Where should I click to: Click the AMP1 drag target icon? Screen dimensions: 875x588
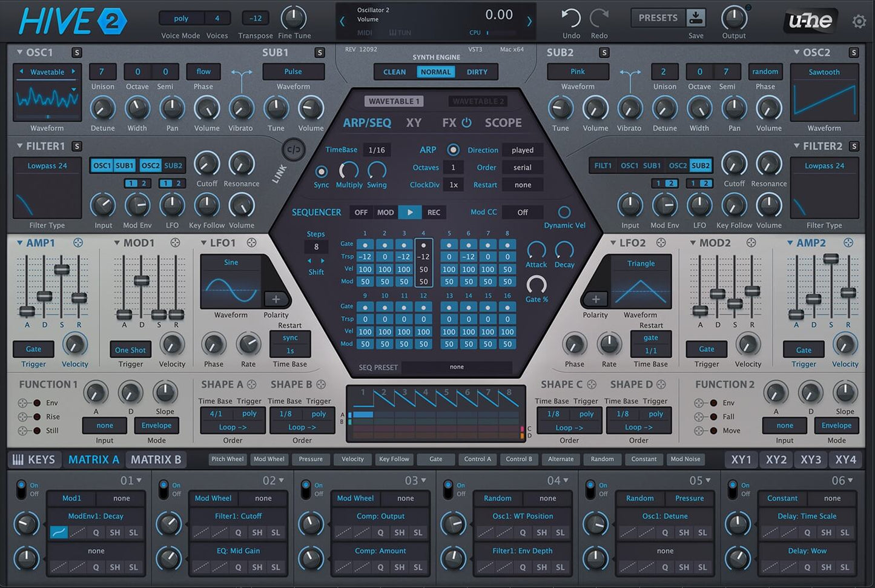(x=78, y=243)
